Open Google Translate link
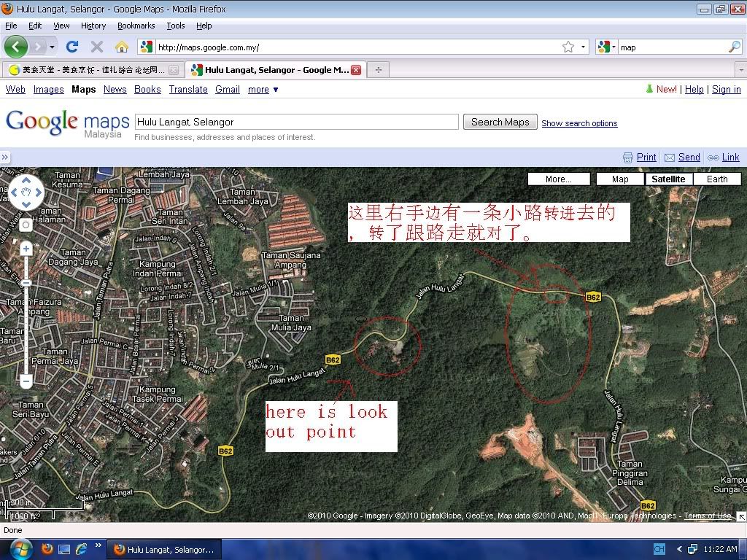The height and width of the screenshot is (560, 747). coord(188,89)
